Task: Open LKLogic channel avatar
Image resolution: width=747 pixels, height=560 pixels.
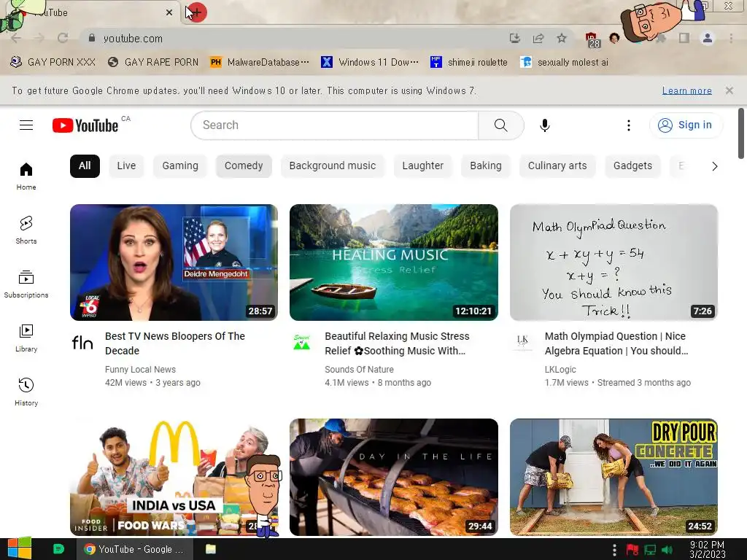Action: tap(522, 343)
